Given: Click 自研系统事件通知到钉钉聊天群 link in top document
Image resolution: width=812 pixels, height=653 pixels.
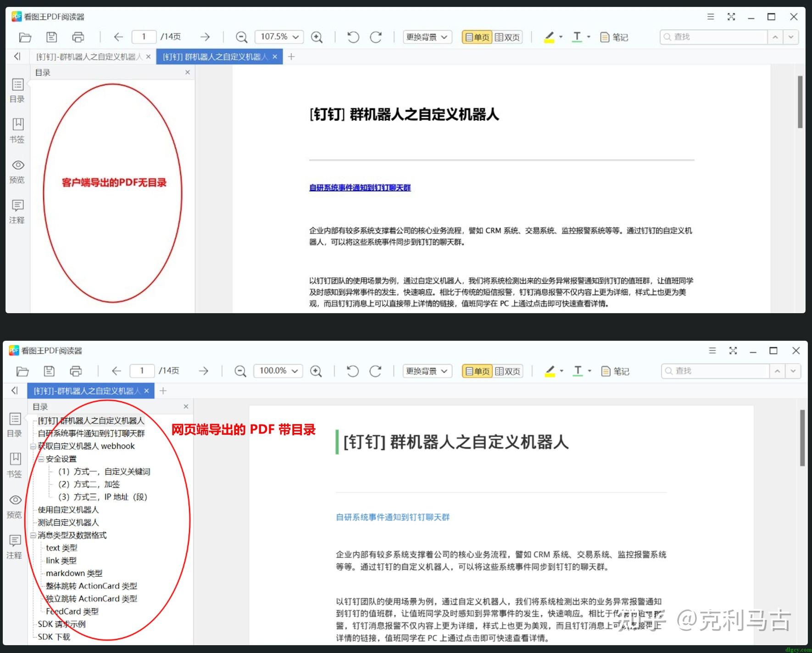Looking at the screenshot, I should pyautogui.click(x=360, y=188).
